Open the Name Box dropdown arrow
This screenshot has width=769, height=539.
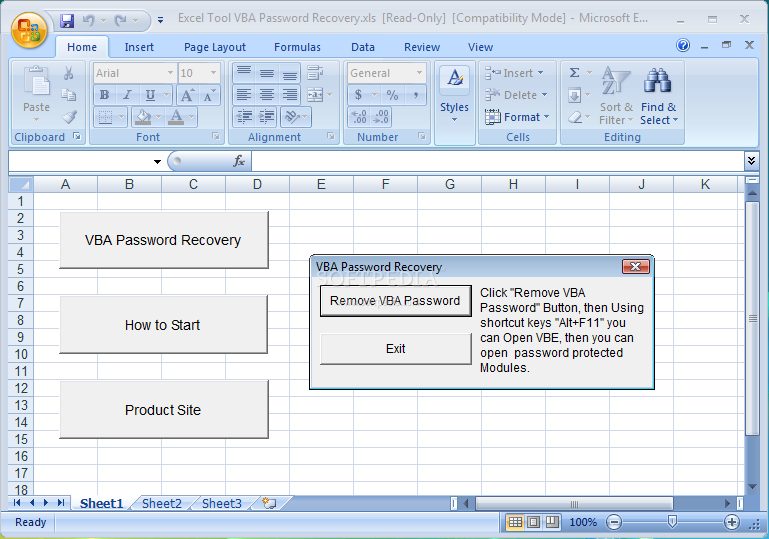[x=157, y=161]
